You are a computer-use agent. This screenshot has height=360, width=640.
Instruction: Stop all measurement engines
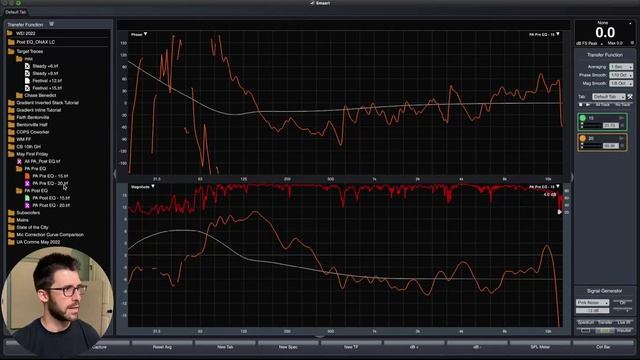click(581, 105)
